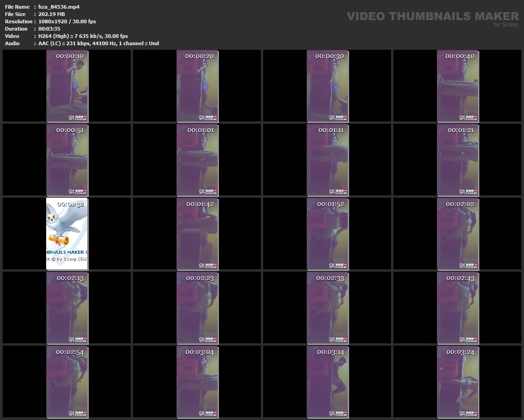Click the 00:03:35 duration value
Image resolution: width=524 pixels, height=420 pixels.
click(49, 29)
